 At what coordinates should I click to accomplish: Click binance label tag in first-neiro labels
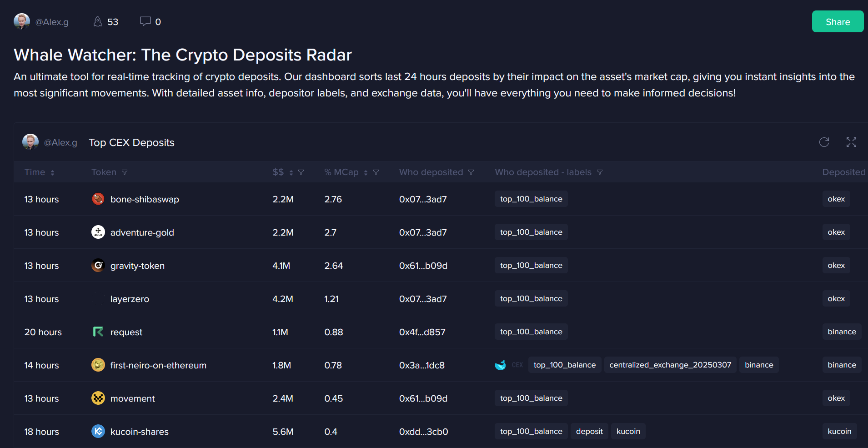click(x=759, y=365)
